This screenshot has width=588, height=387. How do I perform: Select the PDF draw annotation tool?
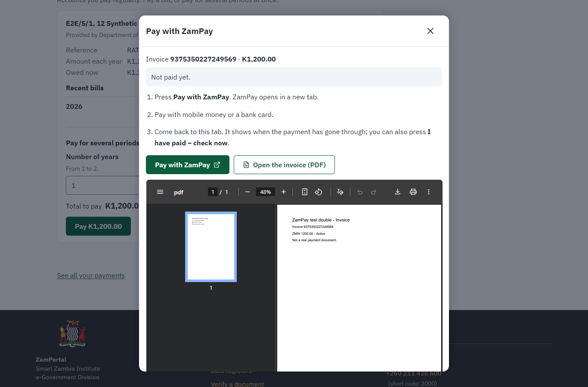[340, 192]
